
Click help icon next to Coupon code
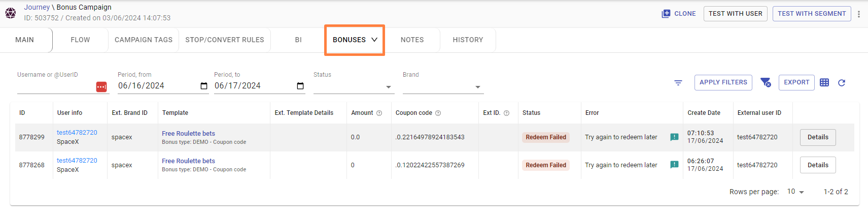tap(438, 113)
